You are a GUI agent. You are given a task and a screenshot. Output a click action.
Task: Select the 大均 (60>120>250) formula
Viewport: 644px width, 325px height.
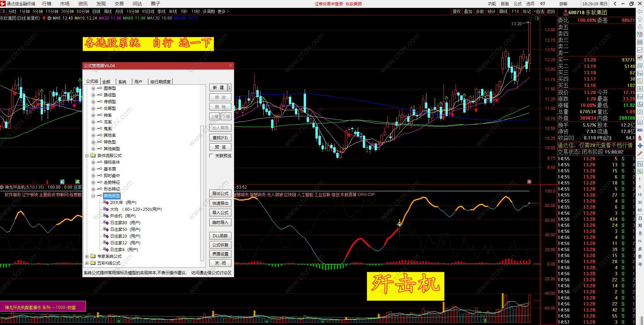click(x=136, y=209)
